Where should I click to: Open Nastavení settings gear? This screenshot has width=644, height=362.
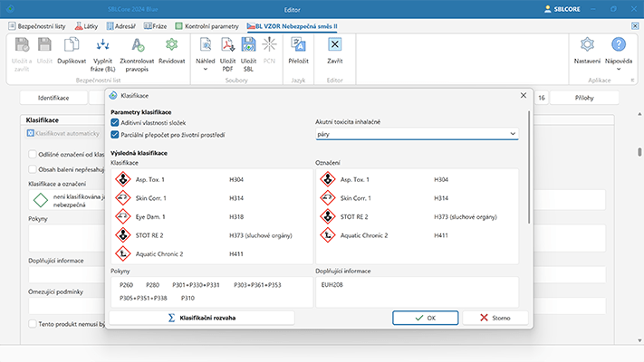(587, 45)
